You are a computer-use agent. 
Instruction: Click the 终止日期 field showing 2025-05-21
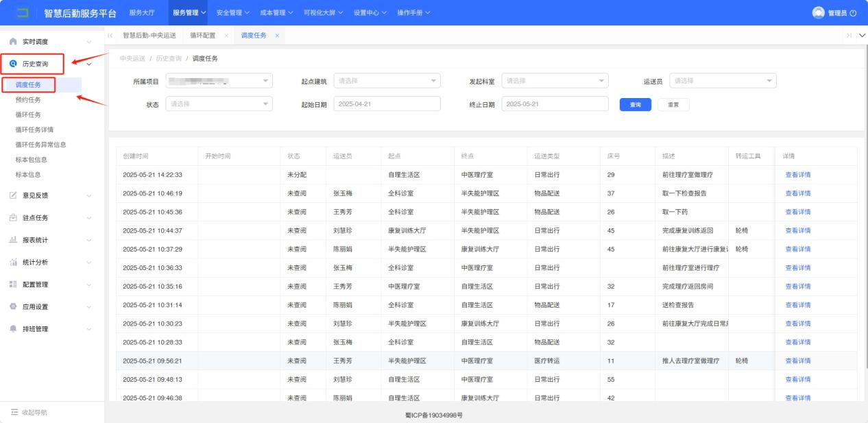555,104
